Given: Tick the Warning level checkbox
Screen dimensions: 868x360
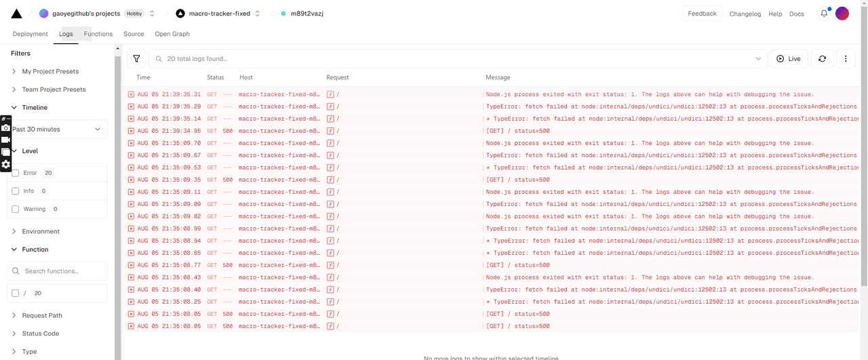Looking at the screenshot, I should point(16,209).
